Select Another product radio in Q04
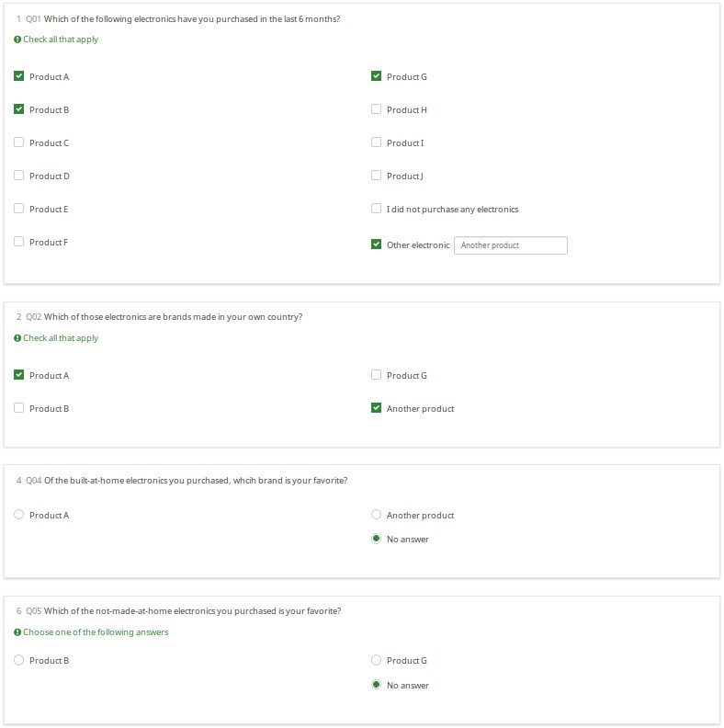The height and width of the screenshot is (728, 724). click(x=376, y=515)
